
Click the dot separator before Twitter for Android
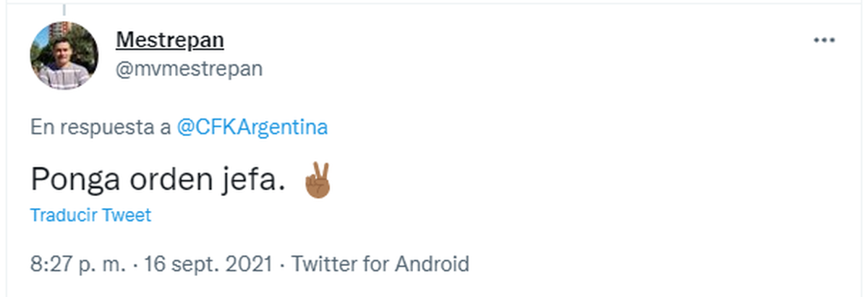pos(282,264)
